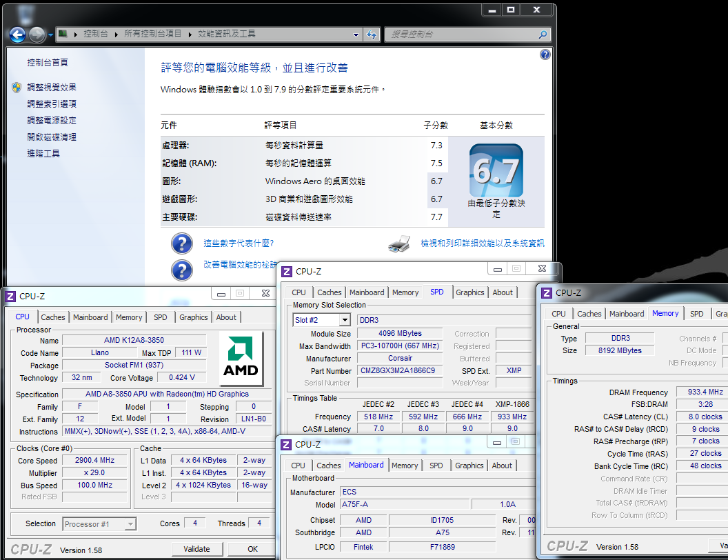Click the A75F-A motherboard model value
Screen dimensions: 728x560
[405, 504]
